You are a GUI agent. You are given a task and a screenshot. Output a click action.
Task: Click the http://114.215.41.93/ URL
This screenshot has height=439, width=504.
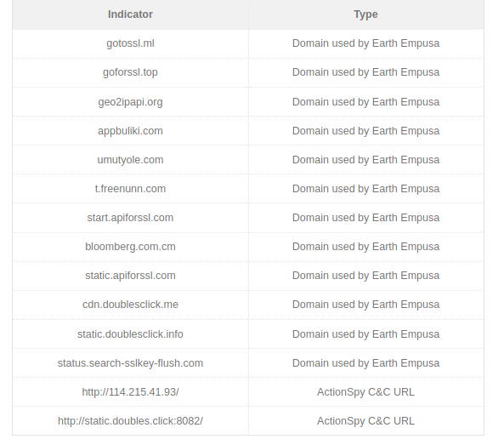point(130,392)
